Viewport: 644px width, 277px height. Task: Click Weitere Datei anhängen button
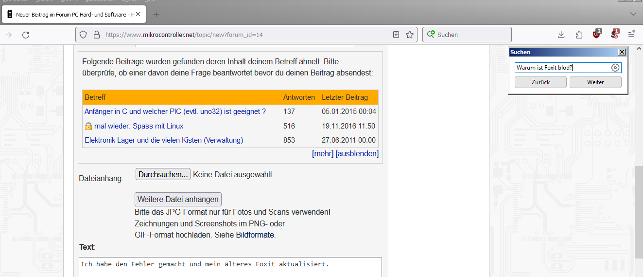[x=178, y=199]
